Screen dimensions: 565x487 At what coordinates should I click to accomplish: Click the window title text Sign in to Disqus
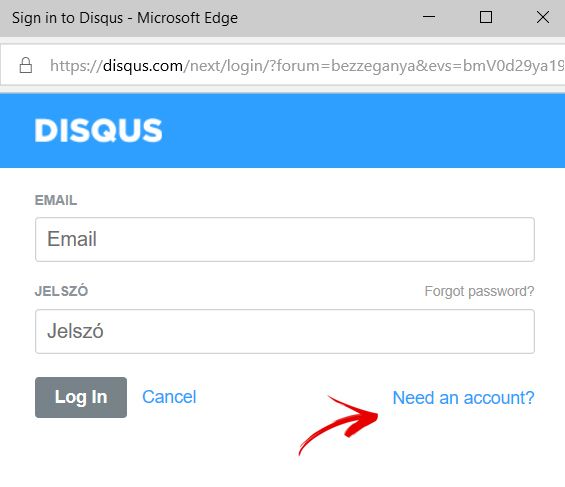click(x=67, y=18)
